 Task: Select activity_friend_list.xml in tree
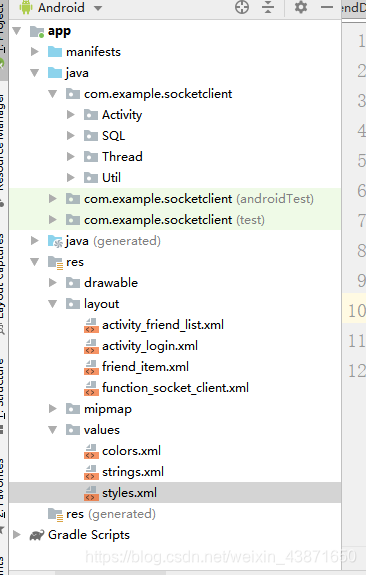(163, 325)
